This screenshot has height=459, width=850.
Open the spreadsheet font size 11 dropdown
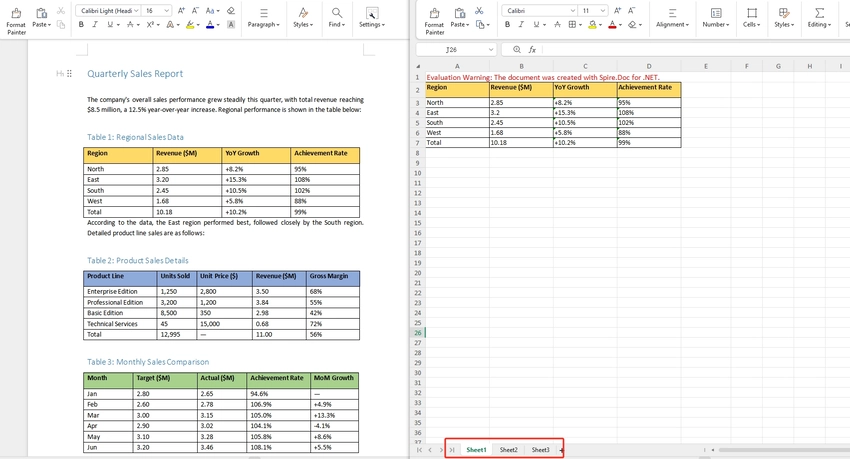coord(603,11)
